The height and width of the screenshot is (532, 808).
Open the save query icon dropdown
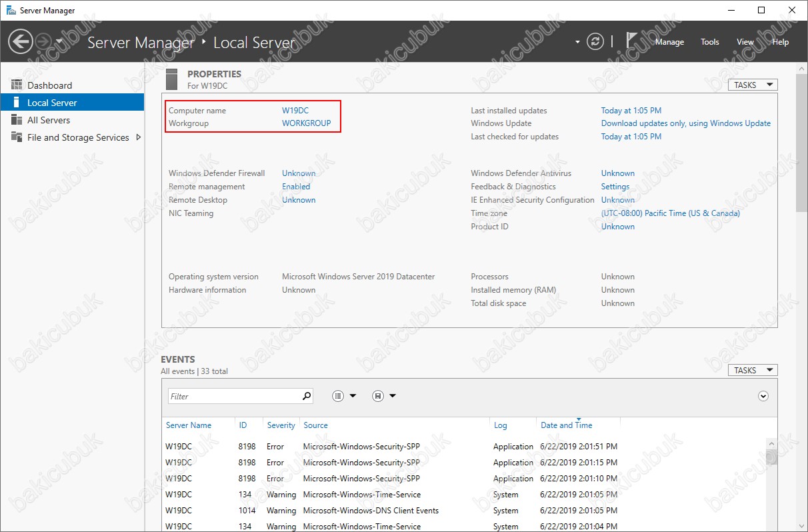[384, 396]
